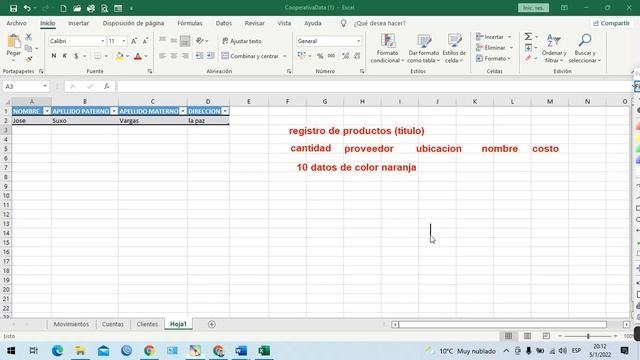
Task: Open Buscar y seleccionar menu
Action: (584, 49)
